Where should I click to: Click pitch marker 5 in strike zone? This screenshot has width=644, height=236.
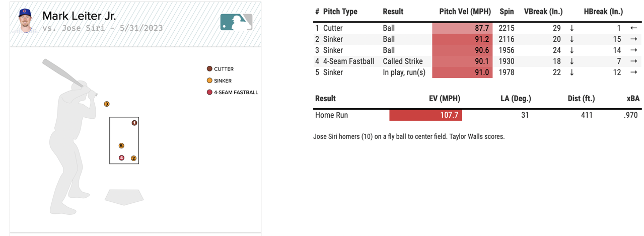click(121, 146)
